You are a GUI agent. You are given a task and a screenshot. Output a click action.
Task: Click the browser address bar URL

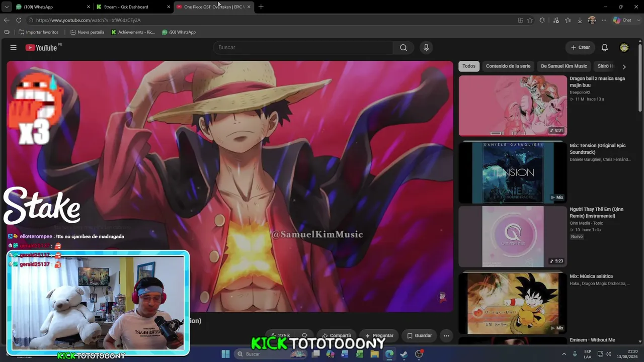[x=89, y=20]
